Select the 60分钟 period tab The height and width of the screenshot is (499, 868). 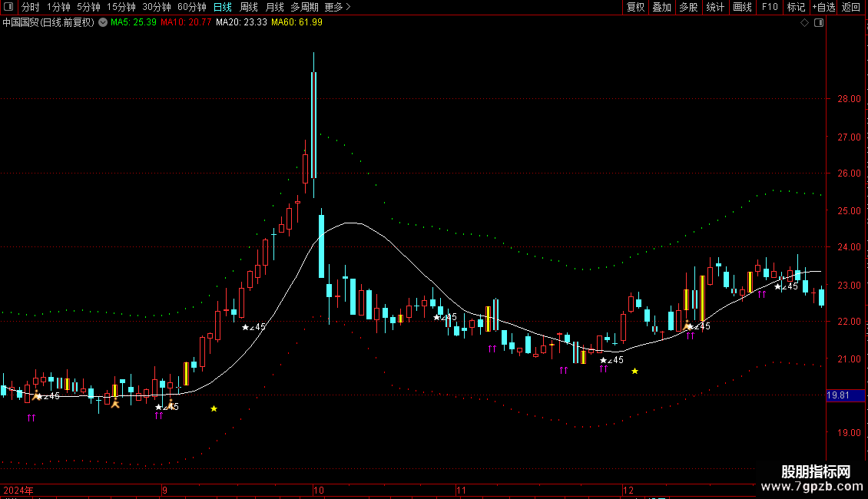tap(192, 7)
